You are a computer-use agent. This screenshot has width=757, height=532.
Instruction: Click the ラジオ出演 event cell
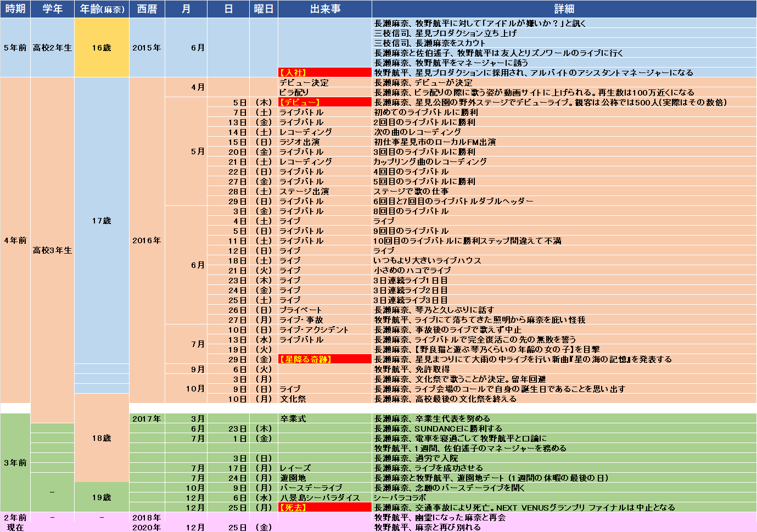click(x=325, y=142)
